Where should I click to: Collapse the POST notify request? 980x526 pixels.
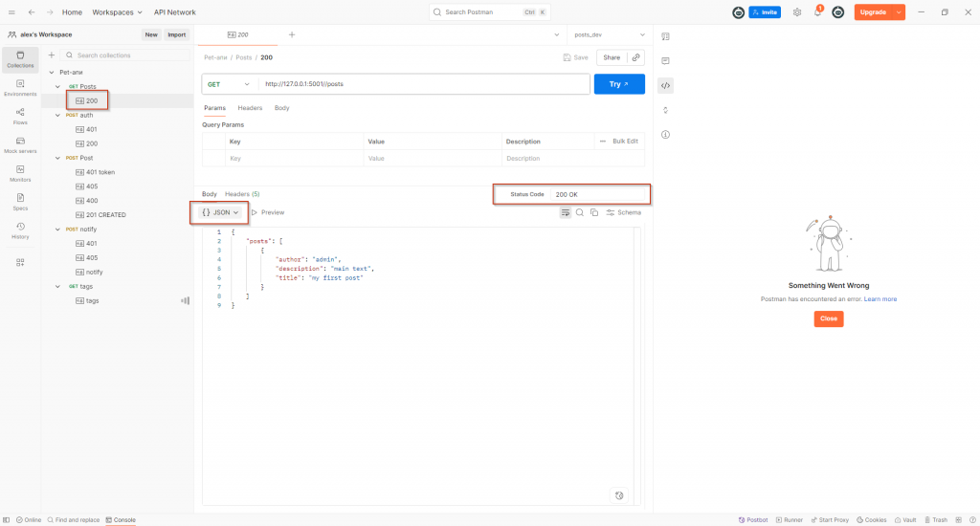click(x=57, y=230)
